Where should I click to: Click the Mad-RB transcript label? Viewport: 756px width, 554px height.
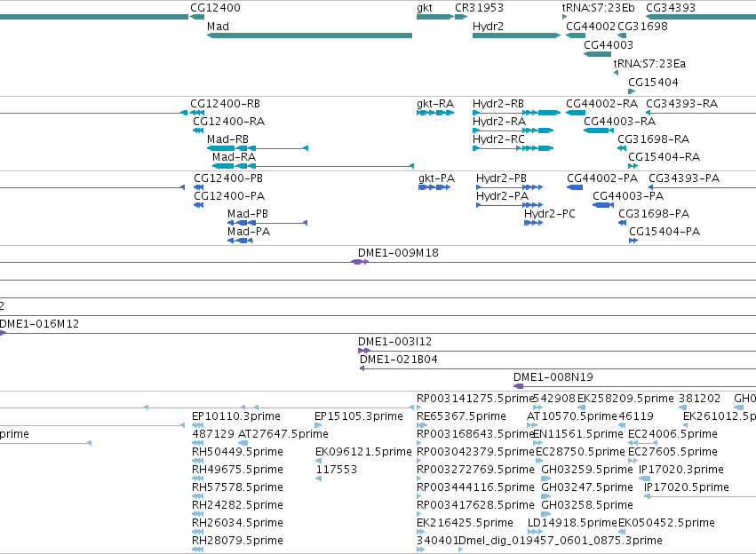(227, 139)
